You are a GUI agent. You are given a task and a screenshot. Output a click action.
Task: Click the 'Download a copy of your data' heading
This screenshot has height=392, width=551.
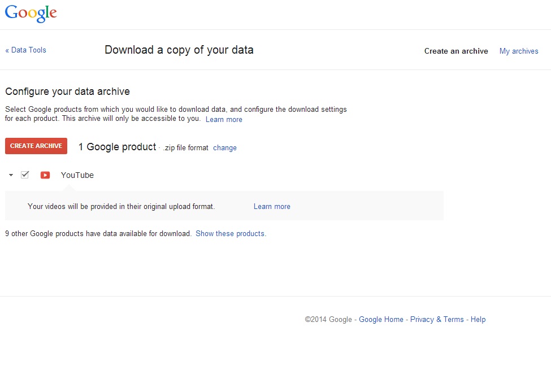coord(179,50)
